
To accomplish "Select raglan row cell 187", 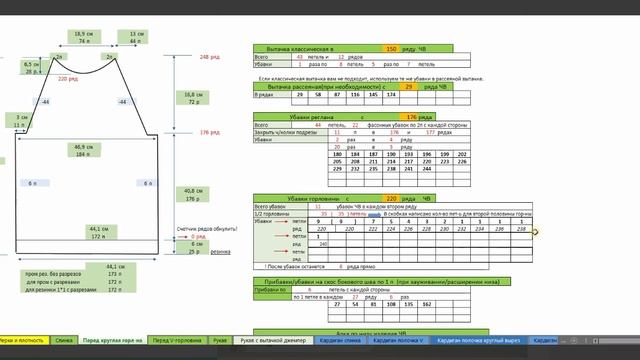I will point(373,154).
